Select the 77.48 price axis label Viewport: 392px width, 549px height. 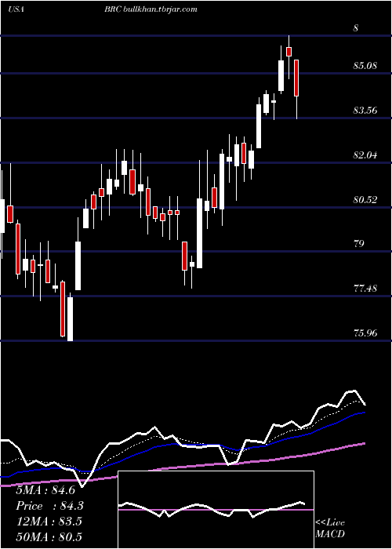(365, 289)
